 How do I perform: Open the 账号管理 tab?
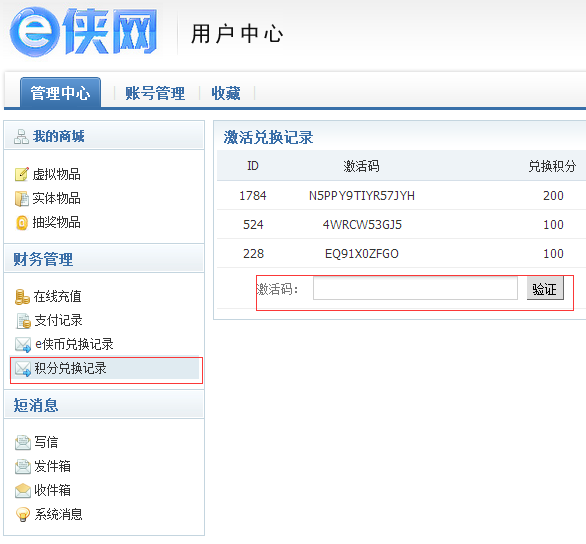click(x=155, y=93)
